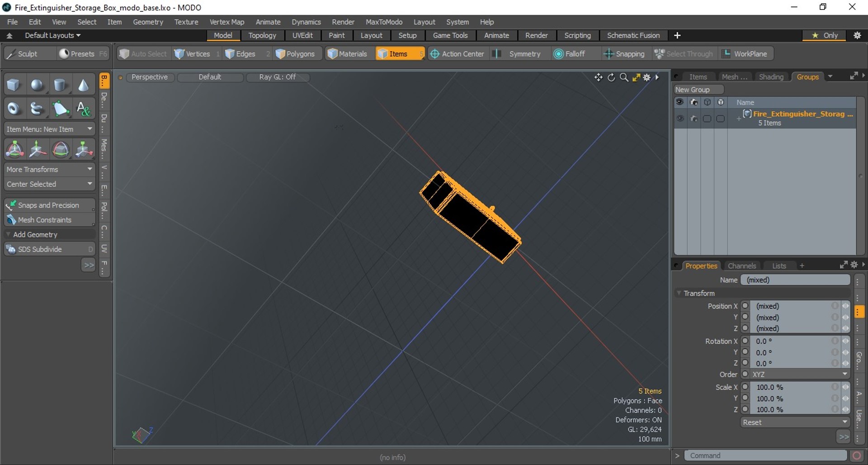Open the Center Selected dropdown
868x465 pixels.
tap(50, 184)
